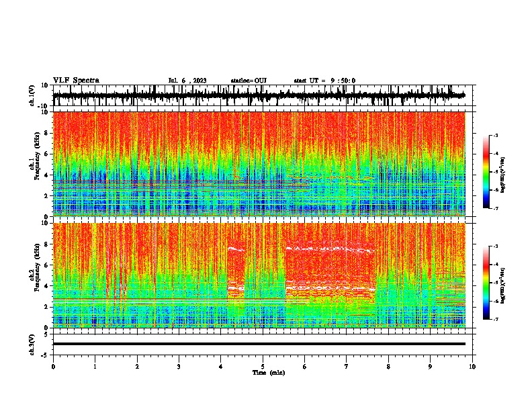Click the "Jul 6, 2023" date text
This screenshot has width=532, height=411.
click(x=187, y=81)
